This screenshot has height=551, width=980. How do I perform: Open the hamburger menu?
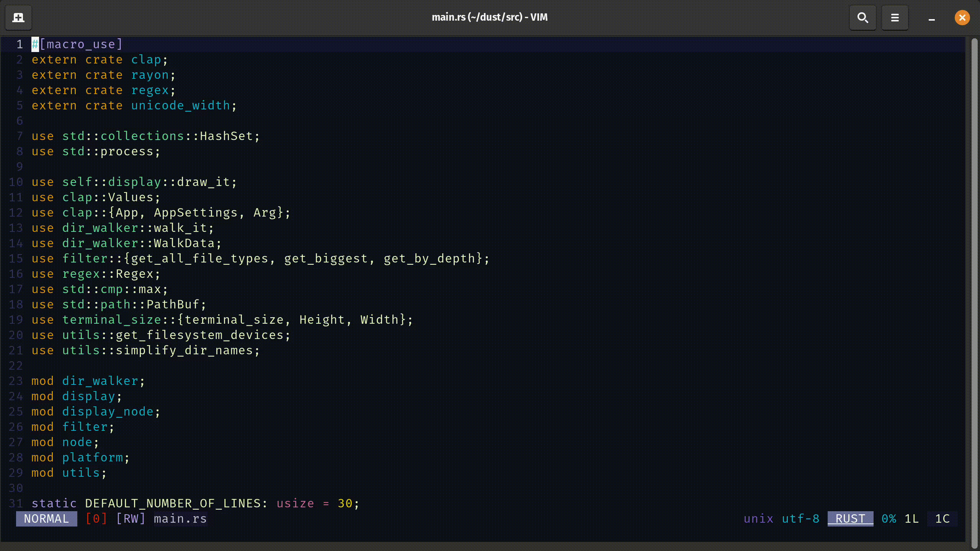coord(895,17)
